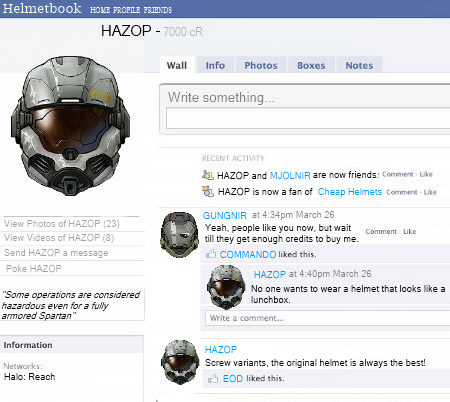Open the Photos tab

(261, 65)
